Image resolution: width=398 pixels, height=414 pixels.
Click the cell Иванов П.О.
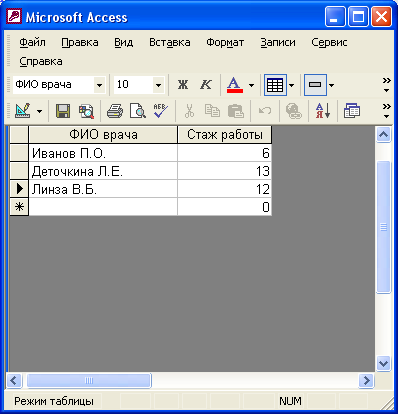103,153
